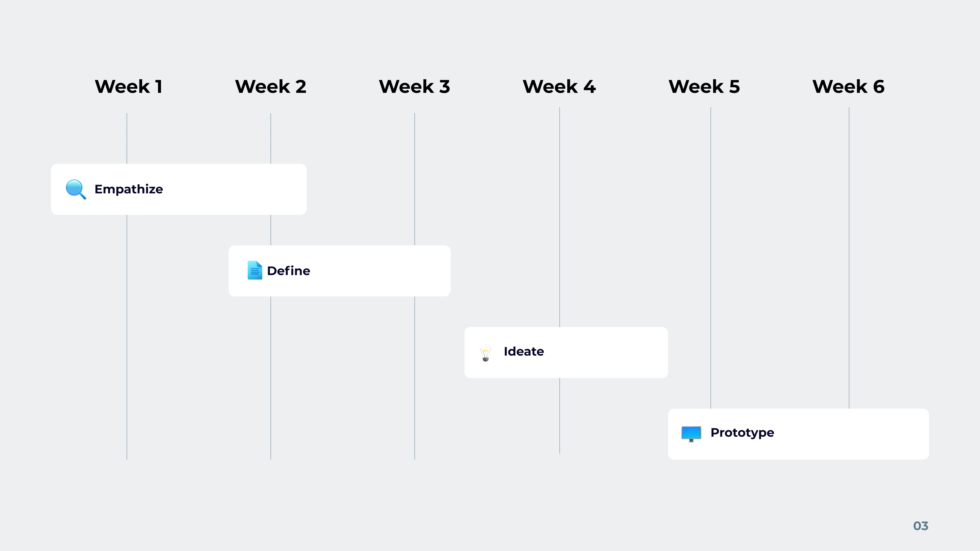This screenshot has height=551, width=980.
Task: Click the Week 5 heading text
Action: click(704, 87)
